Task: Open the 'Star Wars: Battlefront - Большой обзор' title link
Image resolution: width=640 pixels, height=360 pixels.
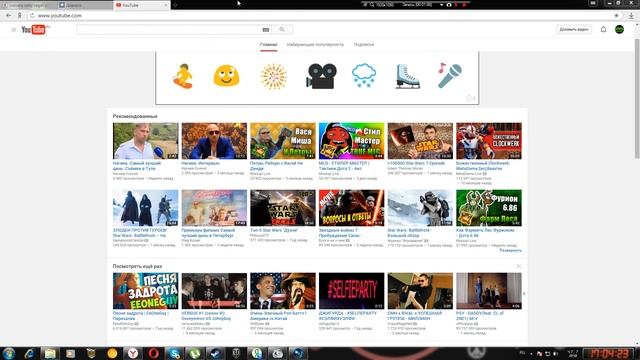Action: tap(410, 233)
